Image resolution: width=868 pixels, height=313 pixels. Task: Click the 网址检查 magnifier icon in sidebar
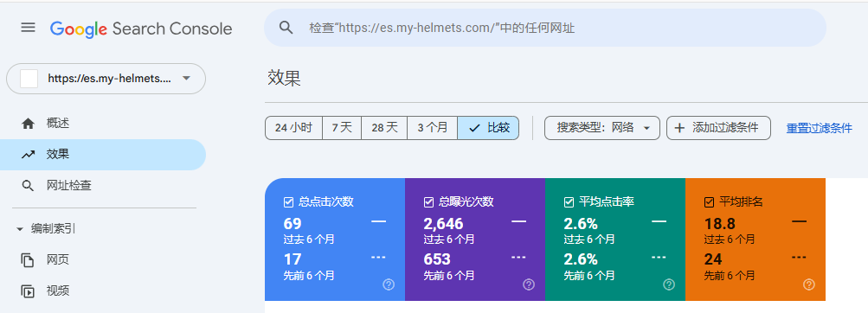point(28,185)
